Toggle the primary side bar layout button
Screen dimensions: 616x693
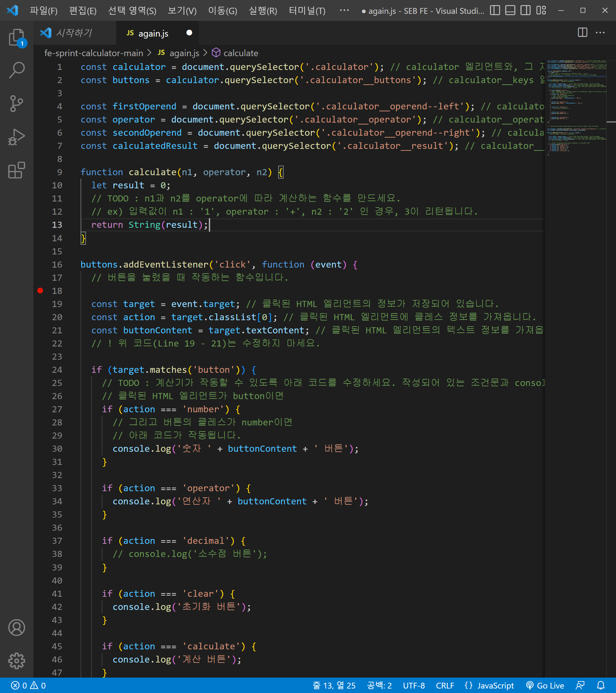(x=495, y=11)
